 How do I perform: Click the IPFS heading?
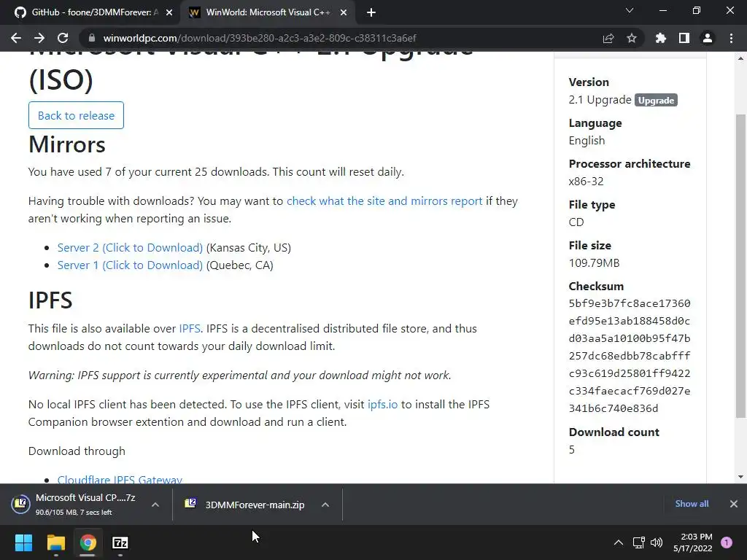coord(50,300)
